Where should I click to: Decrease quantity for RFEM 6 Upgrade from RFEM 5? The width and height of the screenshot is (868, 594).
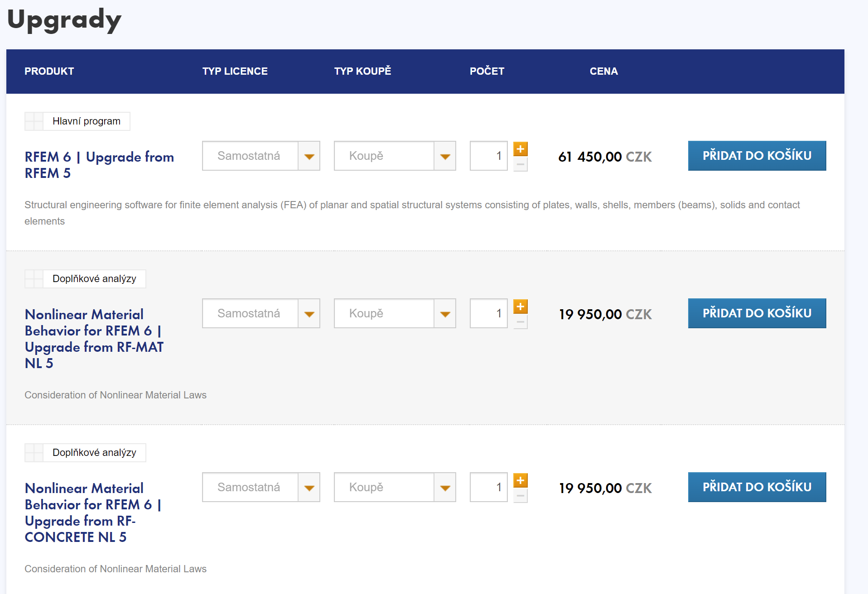[521, 164]
